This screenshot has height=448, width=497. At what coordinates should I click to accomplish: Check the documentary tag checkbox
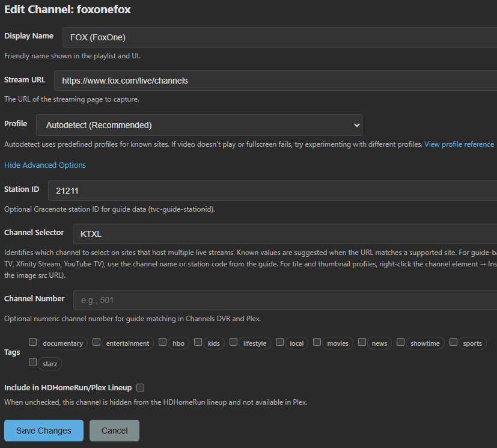click(x=33, y=342)
